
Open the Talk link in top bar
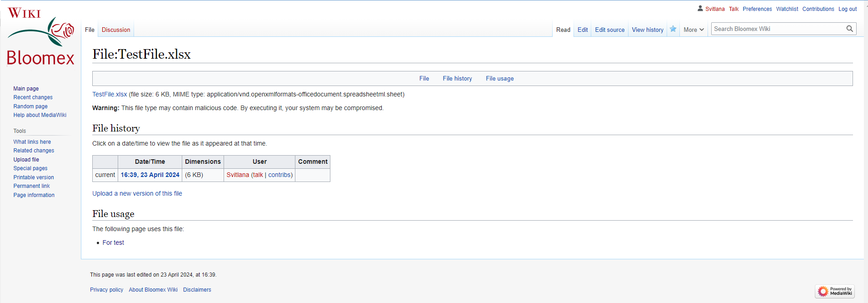point(733,9)
